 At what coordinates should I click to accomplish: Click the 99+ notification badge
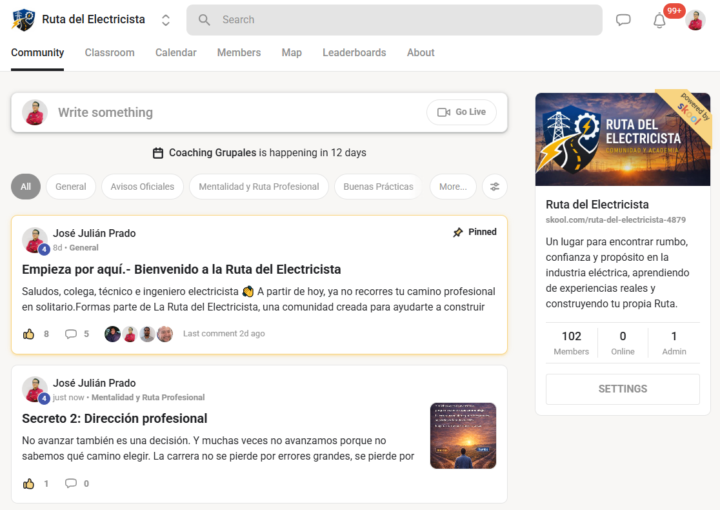pyautogui.click(x=674, y=11)
